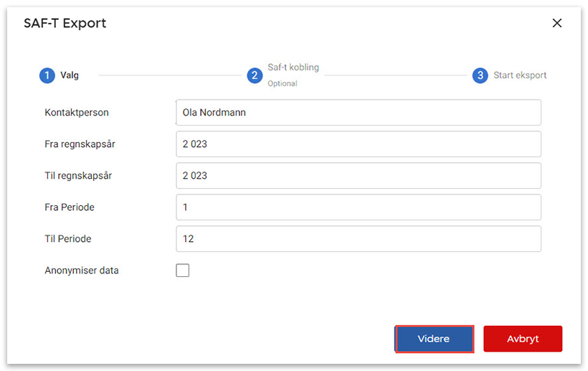The width and height of the screenshot is (588, 371).
Task: Click the Anonymiser data text label
Action: [x=82, y=271]
